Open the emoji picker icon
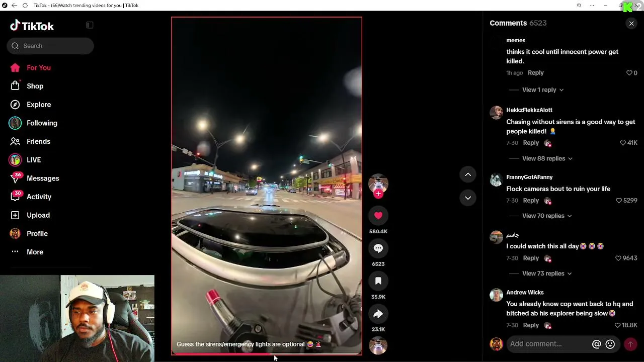Viewport: 644px width, 362px height. pyautogui.click(x=610, y=344)
